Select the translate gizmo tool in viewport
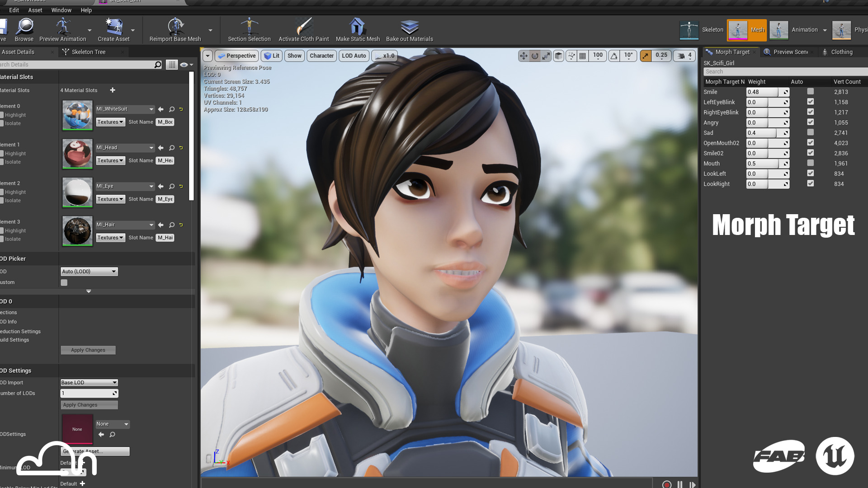The height and width of the screenshot is (488, 868). (x=523, y=56)
